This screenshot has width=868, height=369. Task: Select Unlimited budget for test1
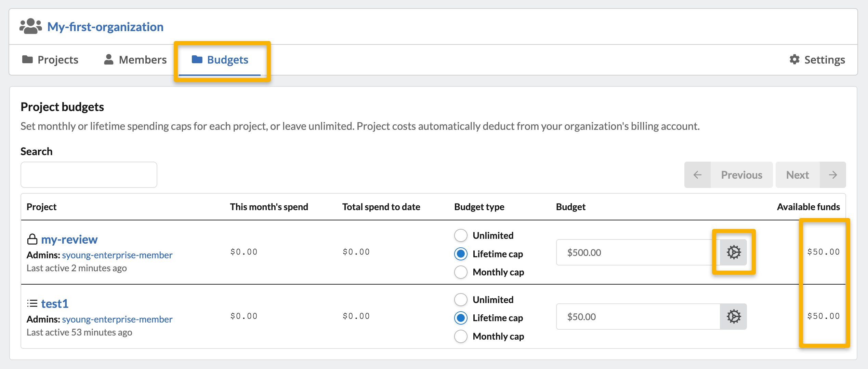pyautogui.click(x=461, y=300)
